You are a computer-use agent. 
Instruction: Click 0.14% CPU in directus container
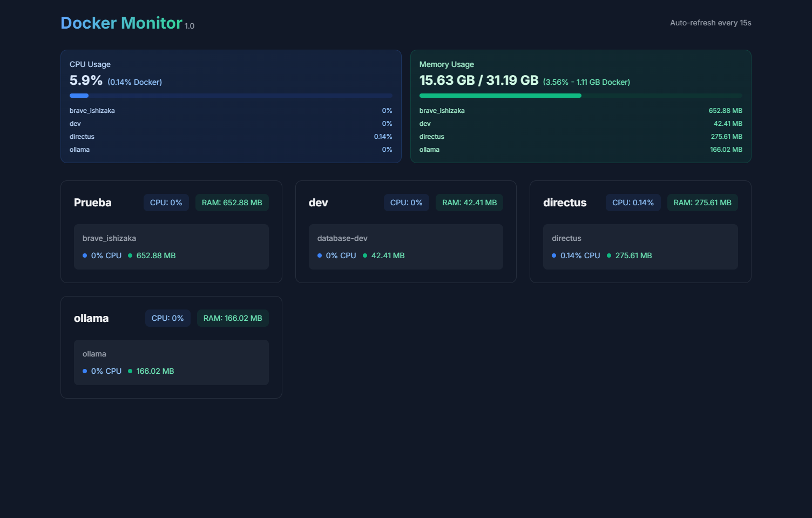tap(580, 255)
